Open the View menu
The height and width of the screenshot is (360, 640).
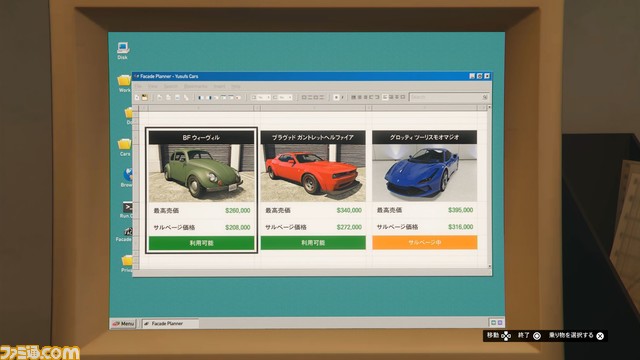(x=153, y=87)
